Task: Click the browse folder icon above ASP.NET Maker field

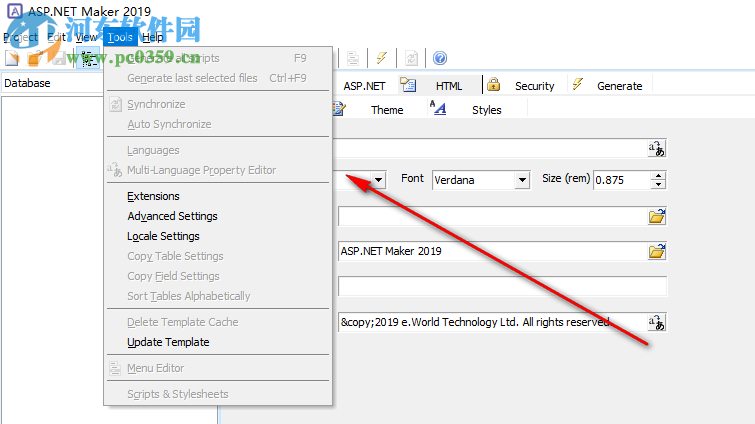Action: pyautogui.click(x=657, y=217)
